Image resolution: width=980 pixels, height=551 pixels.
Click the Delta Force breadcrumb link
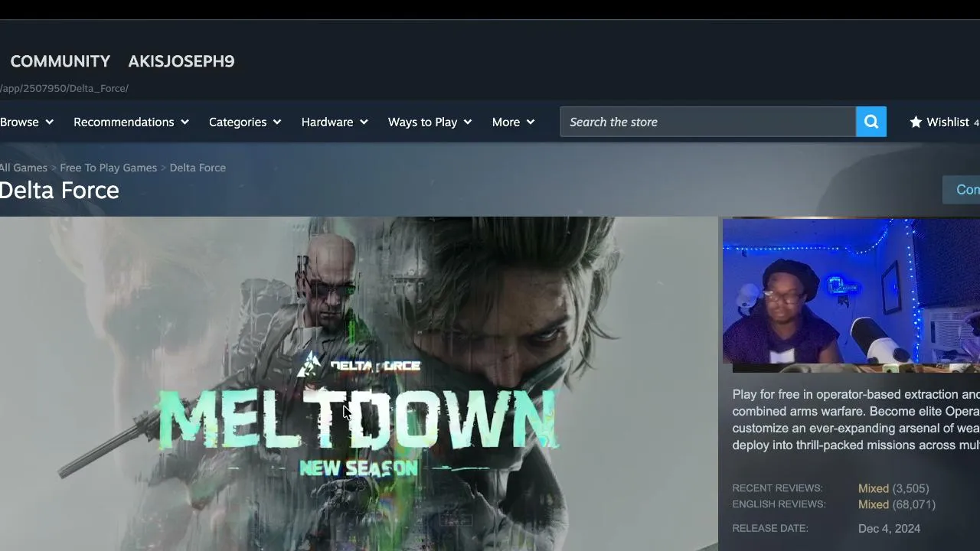pyautogui.click(x=198, y=168)
